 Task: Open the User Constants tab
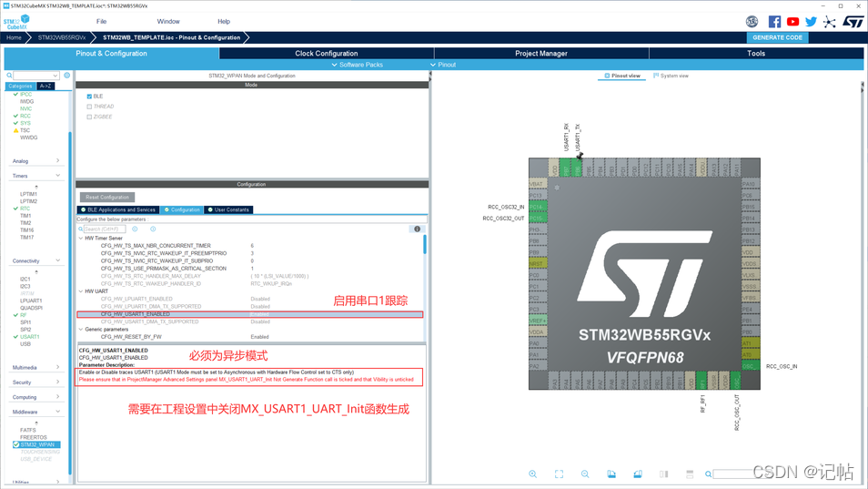point(228,209)
